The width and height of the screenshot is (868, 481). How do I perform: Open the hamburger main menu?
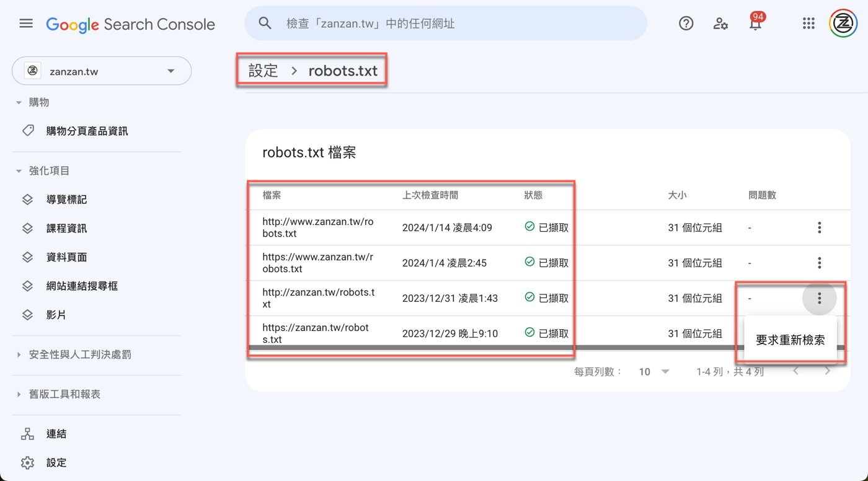click(25, 24)
